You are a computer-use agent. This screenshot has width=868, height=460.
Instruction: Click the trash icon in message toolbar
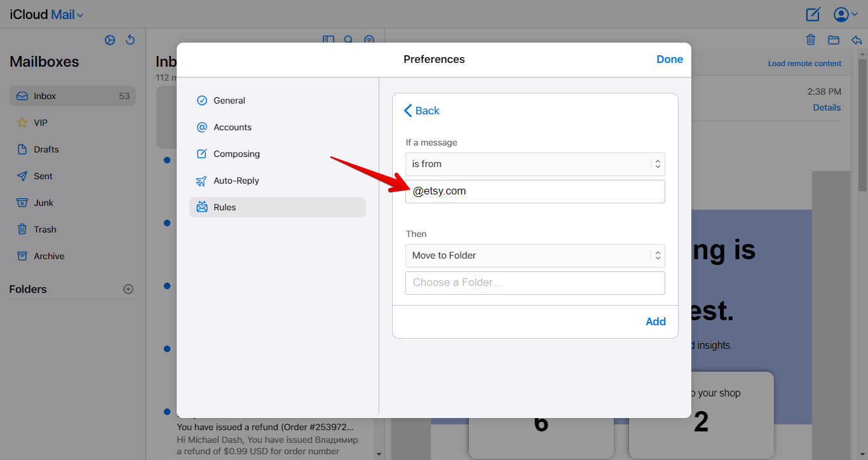tap(811, 40)
